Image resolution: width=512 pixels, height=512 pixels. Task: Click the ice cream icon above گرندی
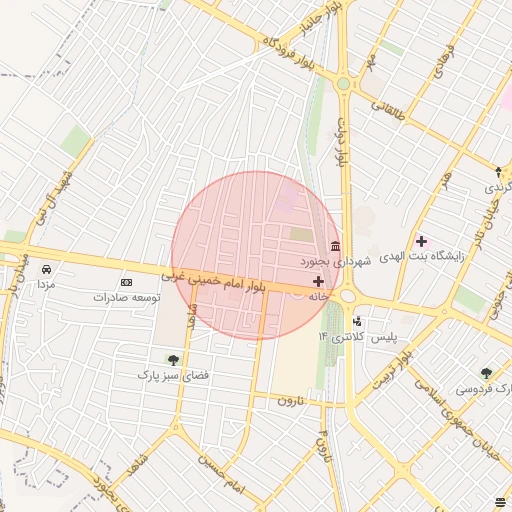coord(498,172)
